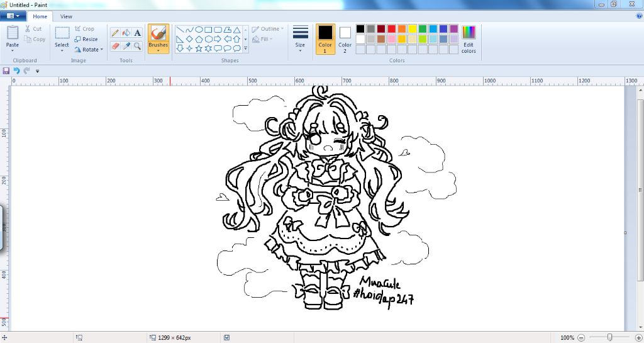Choose the Up arrow shape
This screenshot has width=644, height=343.
click(236, 40)
